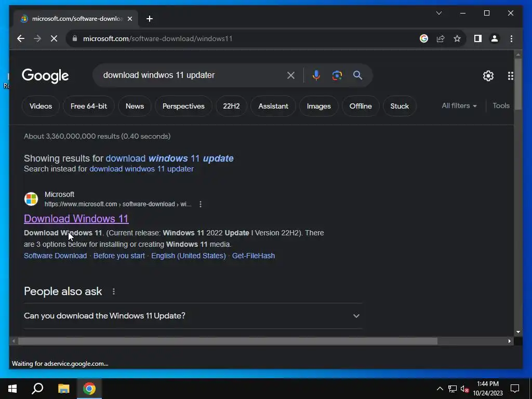Open the Google account icon in address bar
The image size is (532, 399).
[424, 38]
